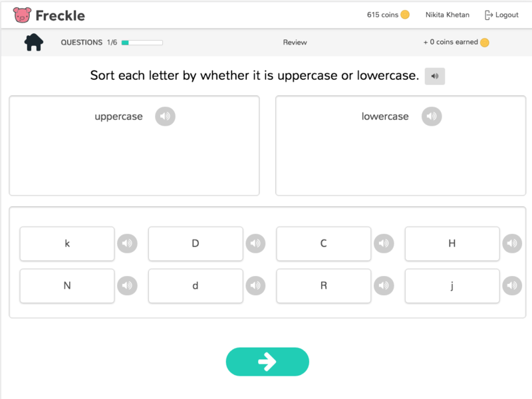Play sound for letter j
Image resolution: width=532 pixels, height=399 pixels.
pos(512,286)
